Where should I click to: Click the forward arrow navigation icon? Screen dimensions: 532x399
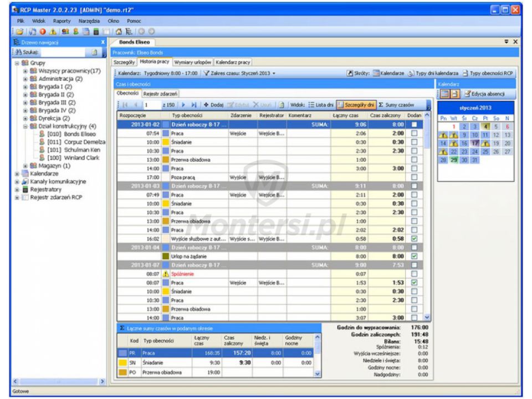click(x=152, y=32)
